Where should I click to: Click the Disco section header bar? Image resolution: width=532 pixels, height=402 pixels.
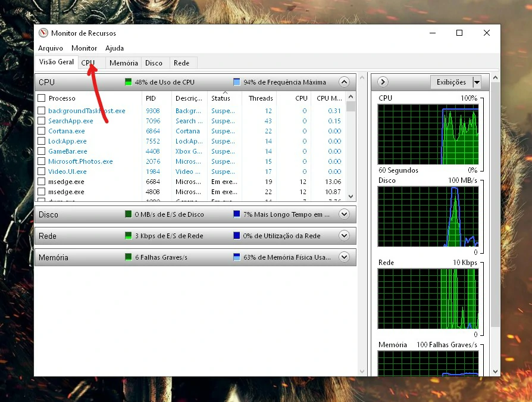point(195,214)
